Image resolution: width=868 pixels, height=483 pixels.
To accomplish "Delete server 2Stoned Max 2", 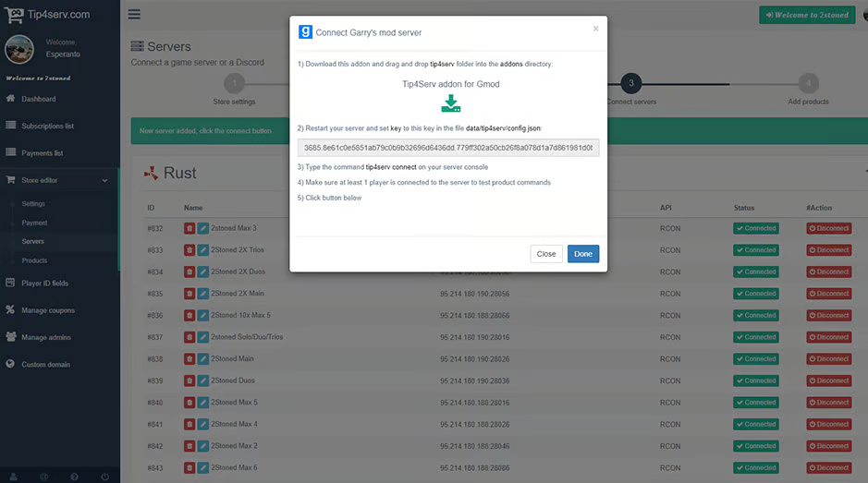I will pos(189,446).
